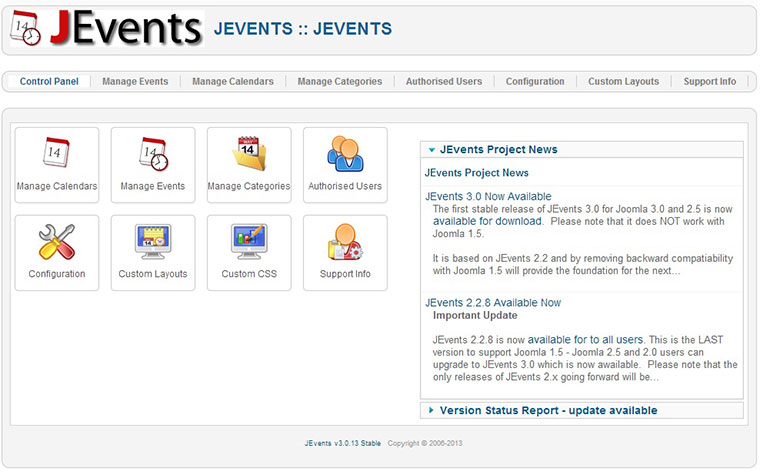Go to the Support Info menu tab

[x=710, y=81]
